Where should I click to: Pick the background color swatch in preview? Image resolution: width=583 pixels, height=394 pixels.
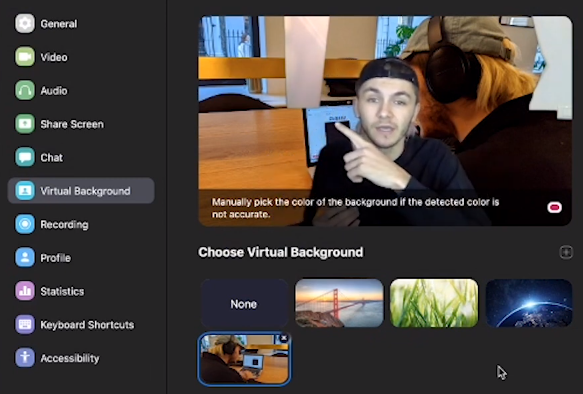click(554, 207)
